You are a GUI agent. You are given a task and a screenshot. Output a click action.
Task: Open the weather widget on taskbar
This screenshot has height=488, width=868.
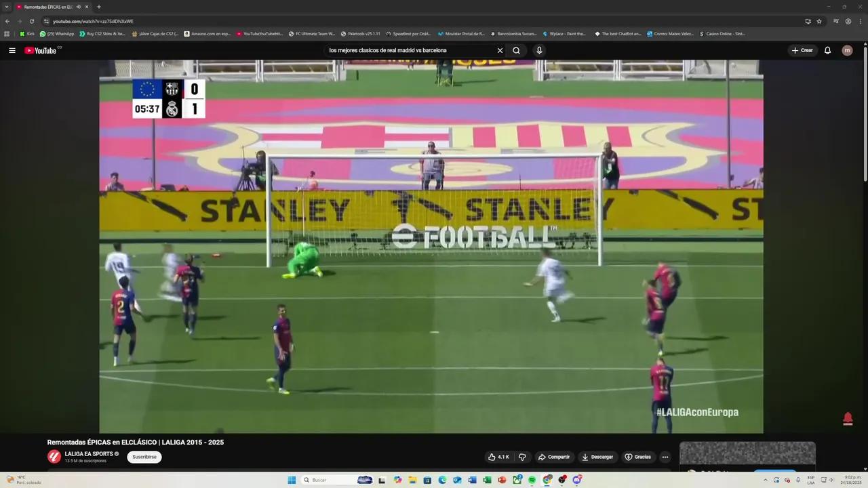[x=24, y=480]
